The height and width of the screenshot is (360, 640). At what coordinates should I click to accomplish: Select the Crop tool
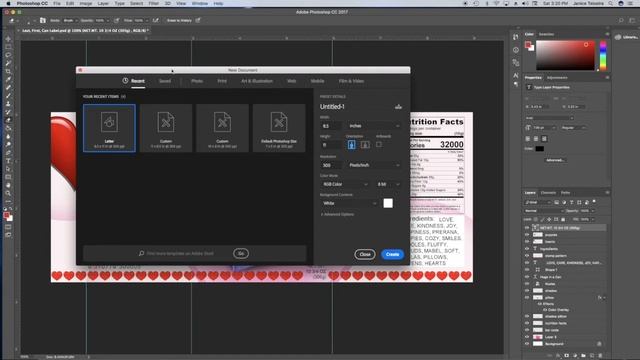tap(8, 71)
